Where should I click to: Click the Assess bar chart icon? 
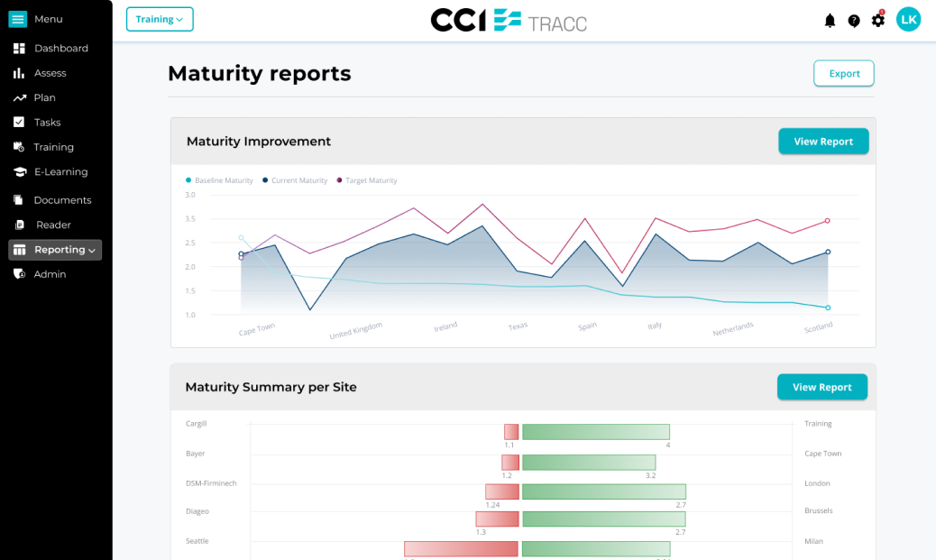point(19,73)
